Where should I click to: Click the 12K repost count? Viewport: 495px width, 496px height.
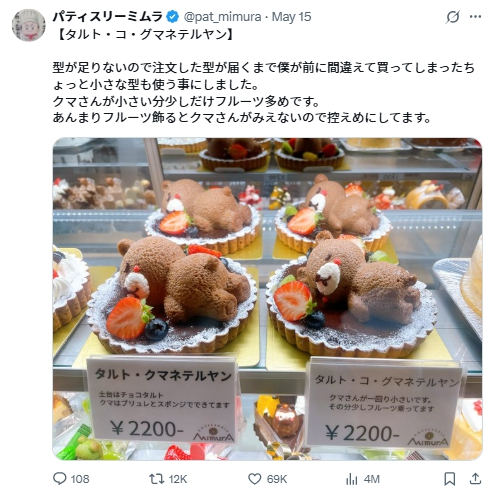point(178,479)
